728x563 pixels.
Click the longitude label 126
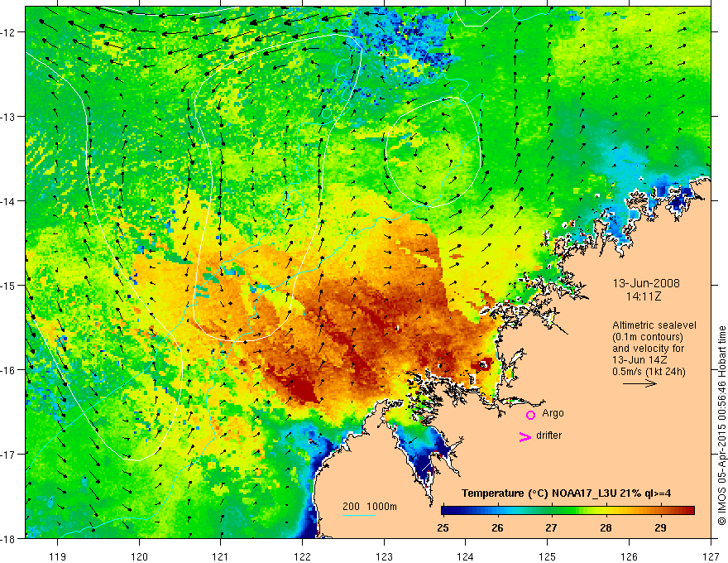(629, 556)
